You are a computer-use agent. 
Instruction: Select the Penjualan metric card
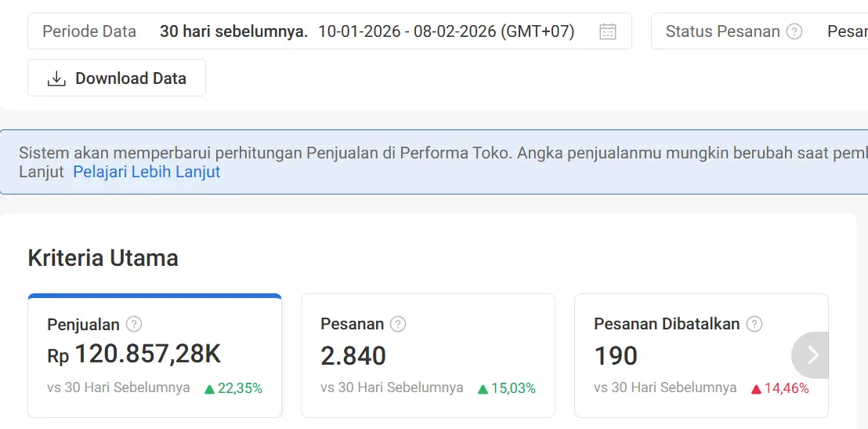154,355
